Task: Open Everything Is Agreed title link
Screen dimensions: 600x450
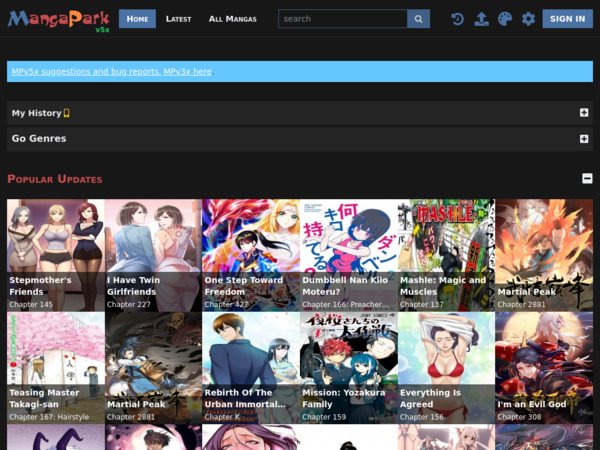Action: 430,398
